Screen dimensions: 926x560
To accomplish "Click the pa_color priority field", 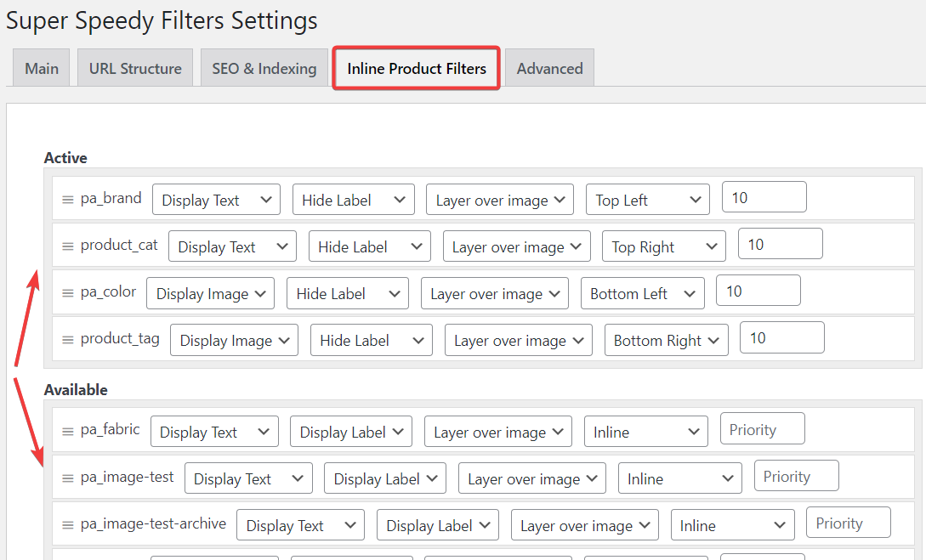I will pyautogui.click(x=758, y=291).
